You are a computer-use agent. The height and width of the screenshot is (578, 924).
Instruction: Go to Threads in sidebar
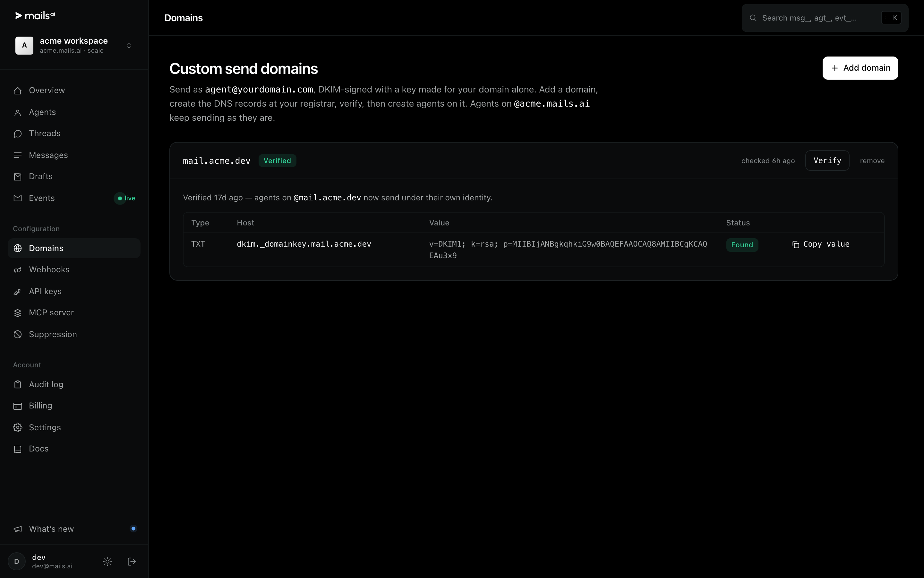(74, 134)
